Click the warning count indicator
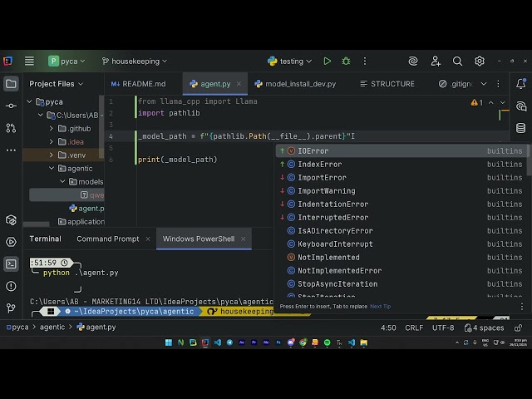This screenshot has width=532, height=399. 476,102
